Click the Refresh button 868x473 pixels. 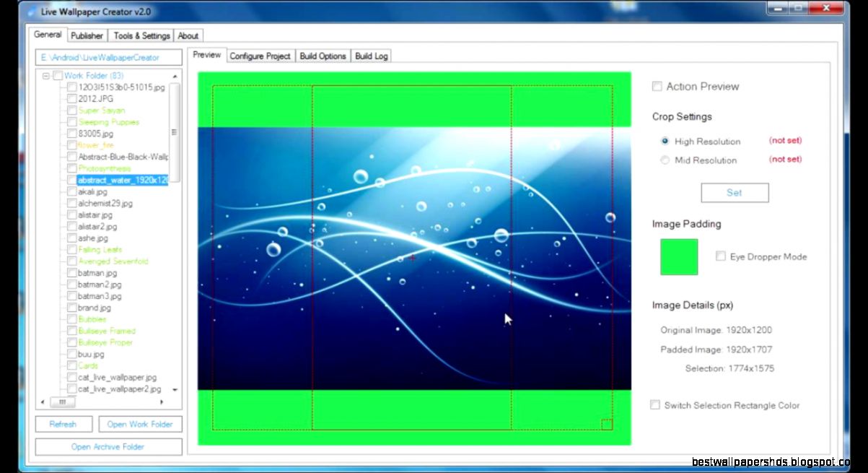(x=63, y=425)
